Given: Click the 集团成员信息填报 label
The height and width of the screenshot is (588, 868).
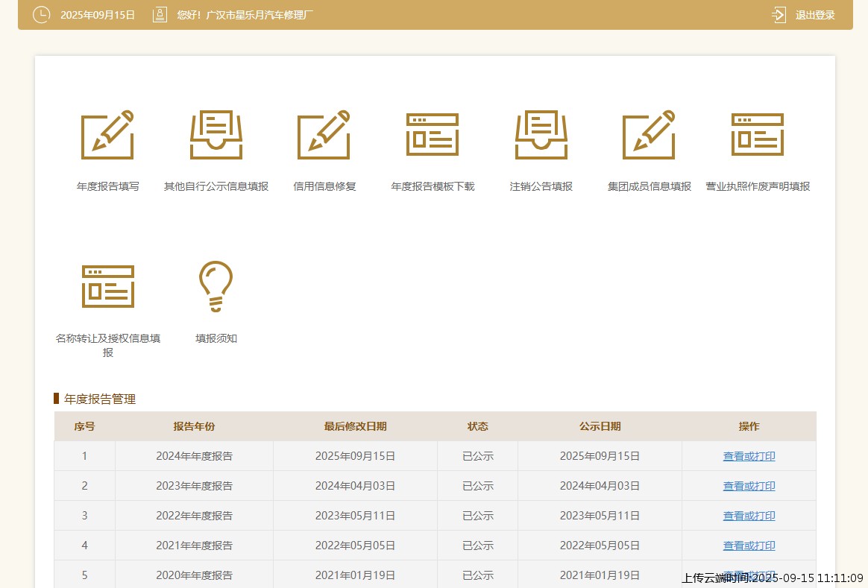Looking at the screenshot, I should click(x=650, y=186).
